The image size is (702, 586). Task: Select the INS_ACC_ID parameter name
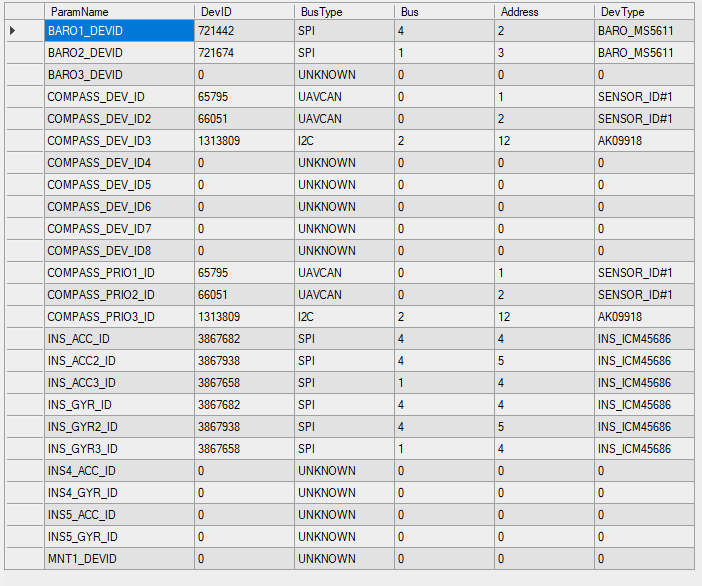click(x=118, y=339)
